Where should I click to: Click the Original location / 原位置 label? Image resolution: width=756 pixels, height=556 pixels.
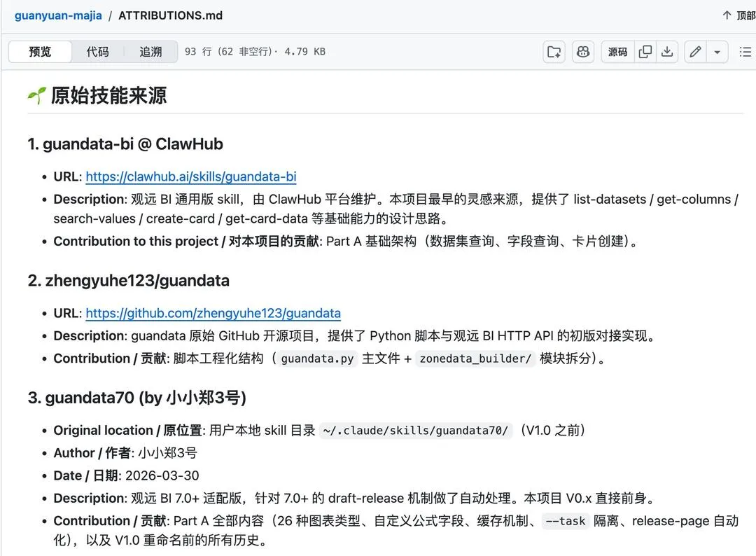point(127,430)
